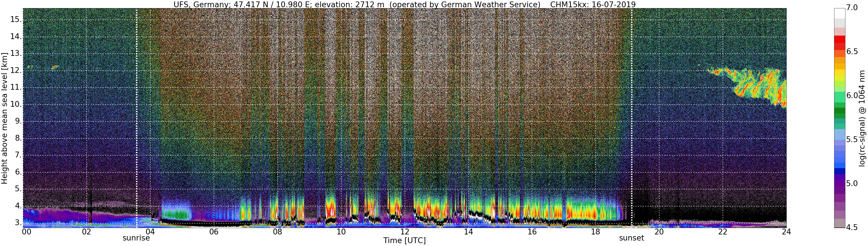Screen dimensions: 868x246
Task: Click the x-axis tick label '04'
Action: [x=150, y=232]
